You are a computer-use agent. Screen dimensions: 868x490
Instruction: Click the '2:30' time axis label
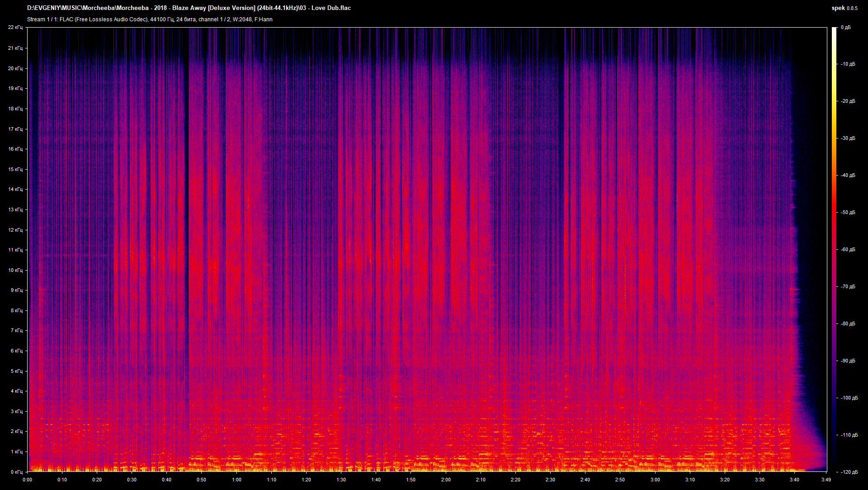point(550,480)
